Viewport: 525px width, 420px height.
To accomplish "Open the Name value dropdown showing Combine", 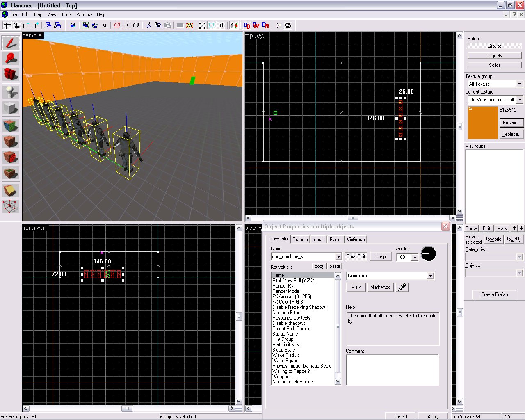I will [x=430, y=276].
